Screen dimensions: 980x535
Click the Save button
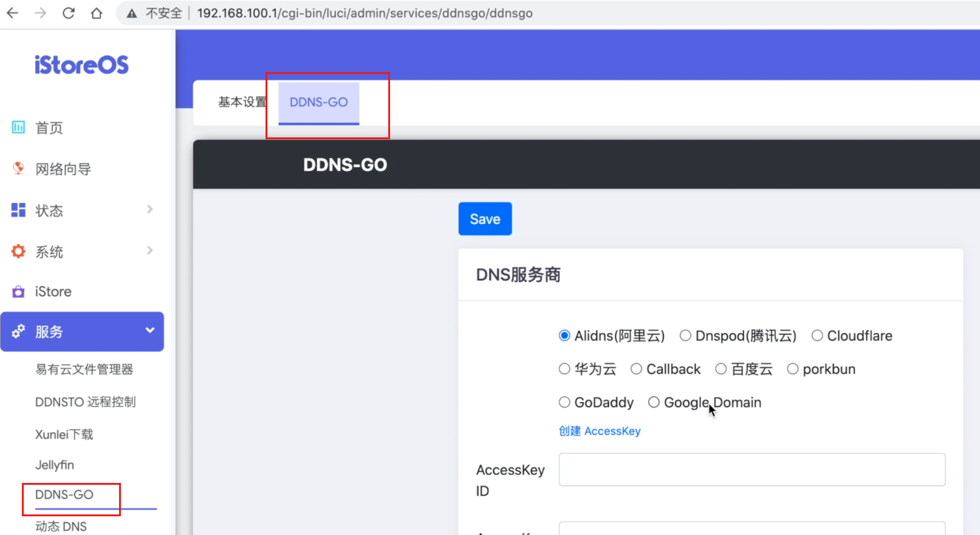pos(485,219)
